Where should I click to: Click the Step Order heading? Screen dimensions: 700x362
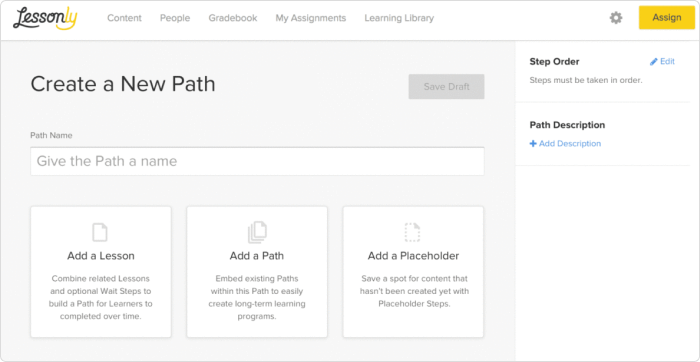[x=554, y=62]
